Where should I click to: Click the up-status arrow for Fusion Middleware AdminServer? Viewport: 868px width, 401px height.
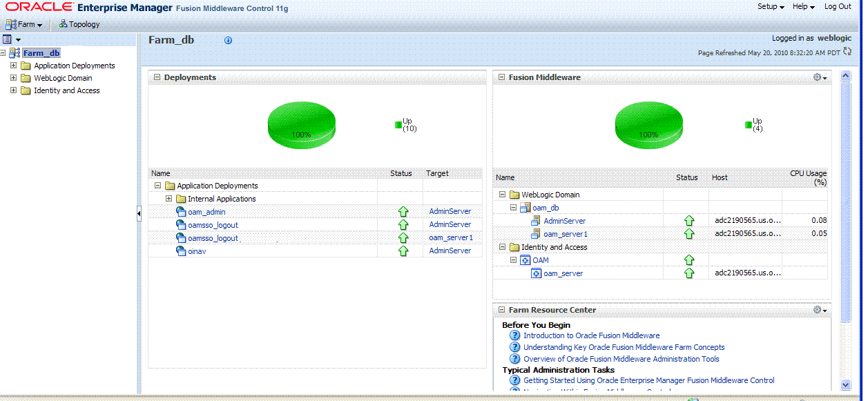(x=688, y=221)
